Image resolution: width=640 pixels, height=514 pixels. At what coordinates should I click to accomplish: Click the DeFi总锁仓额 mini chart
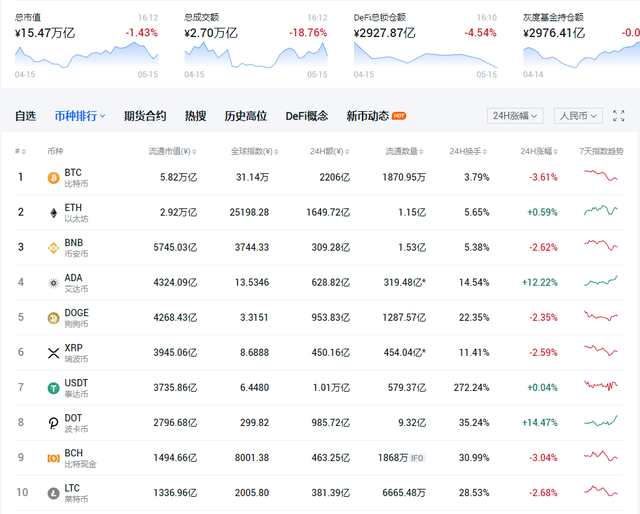click(425, 55)
